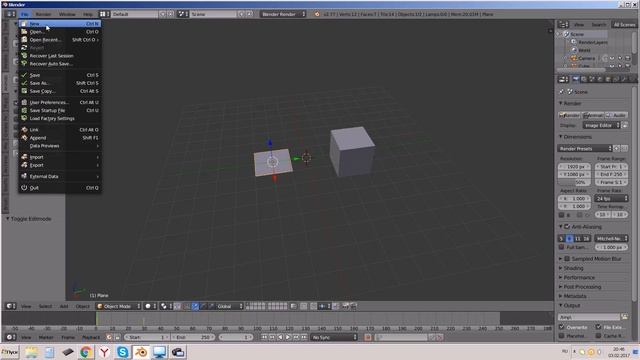
Task: Open User Preferences... from File menu
Action: 60,102
